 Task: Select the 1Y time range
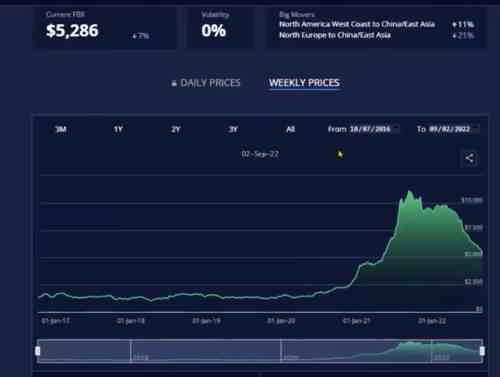coord(118,129)
